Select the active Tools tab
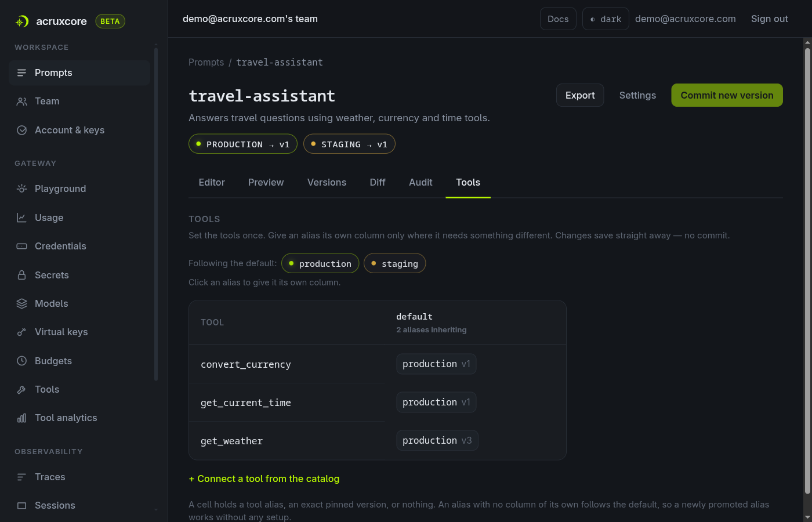Viewport: 812px width, 522px height. (x=468, y=182)
